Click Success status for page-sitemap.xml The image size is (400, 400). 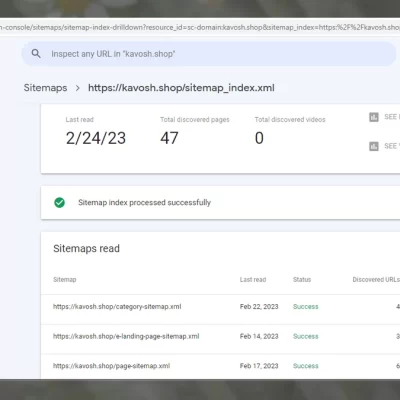(306, 366)
